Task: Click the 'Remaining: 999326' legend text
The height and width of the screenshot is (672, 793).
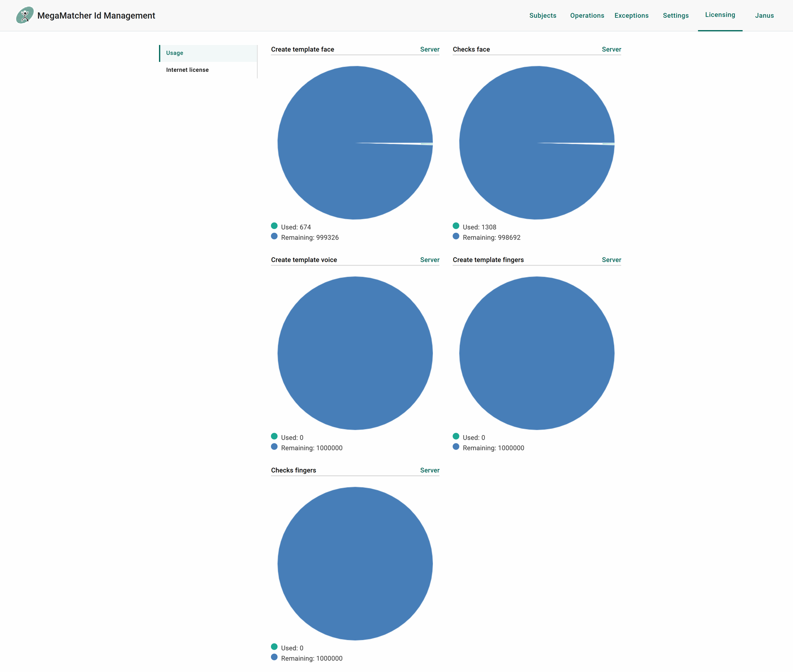Action: click(x=310, y=238)
